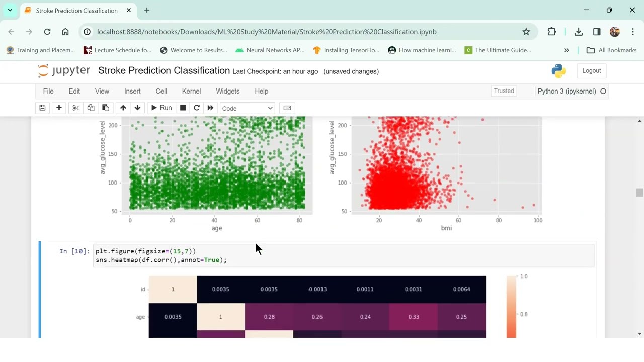Open Installing TensorFlo... bookmark
This screenshot has width=644, height=362.
[x=347, y=50]
